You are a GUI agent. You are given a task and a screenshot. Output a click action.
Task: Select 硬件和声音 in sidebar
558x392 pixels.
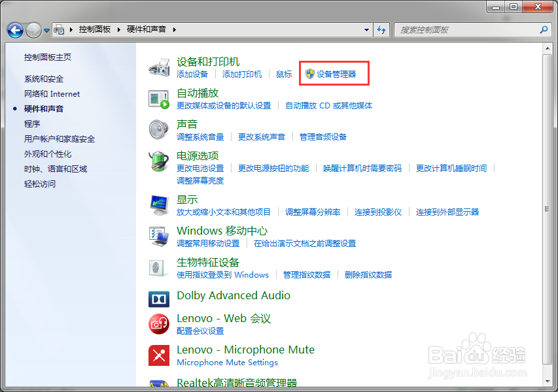[x=44, y=108]
